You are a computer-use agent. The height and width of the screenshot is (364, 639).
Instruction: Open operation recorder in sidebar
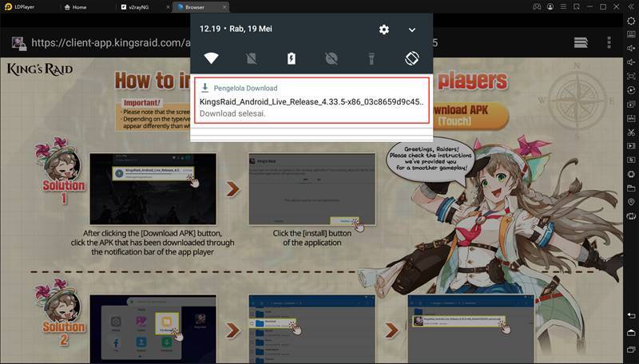tap(631, 90)
